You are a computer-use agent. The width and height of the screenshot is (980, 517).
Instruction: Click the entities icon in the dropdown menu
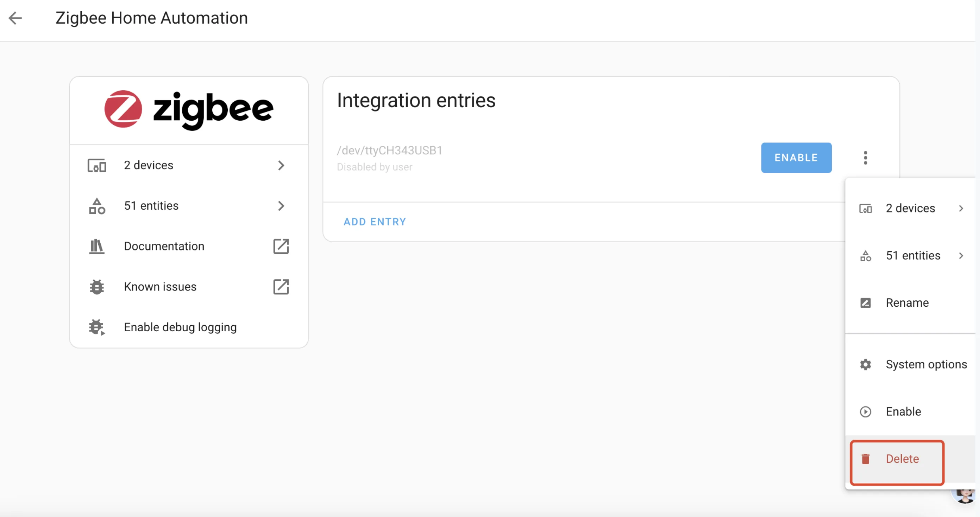(866, 256)
